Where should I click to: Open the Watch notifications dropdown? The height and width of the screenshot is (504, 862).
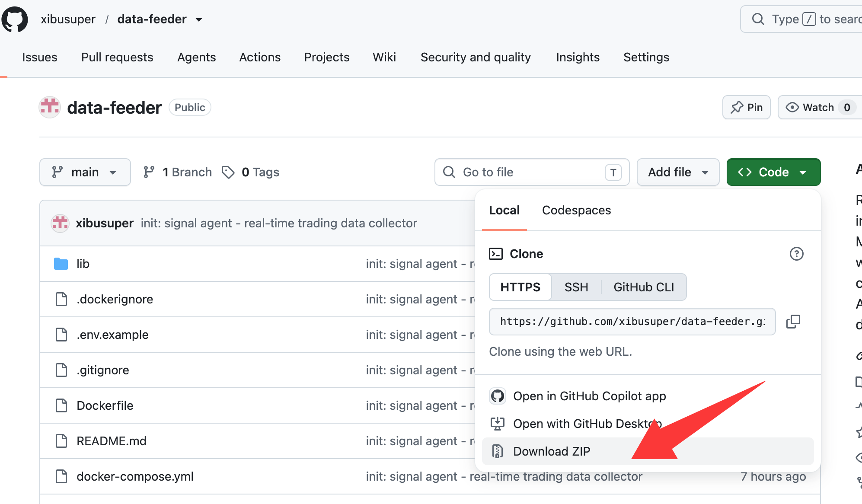[x=820, y=107]
